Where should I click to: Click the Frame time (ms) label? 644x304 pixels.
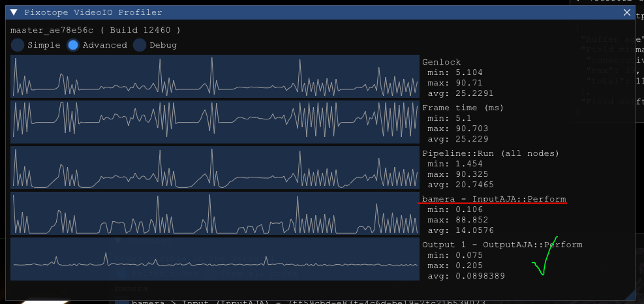pos(463,108)
